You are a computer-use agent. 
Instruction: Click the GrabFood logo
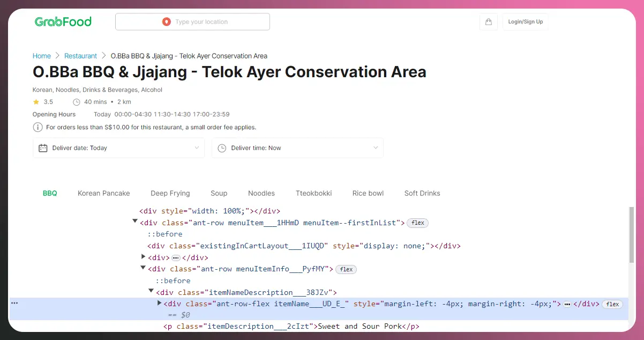pyautogui.click(x=63, y=22)
